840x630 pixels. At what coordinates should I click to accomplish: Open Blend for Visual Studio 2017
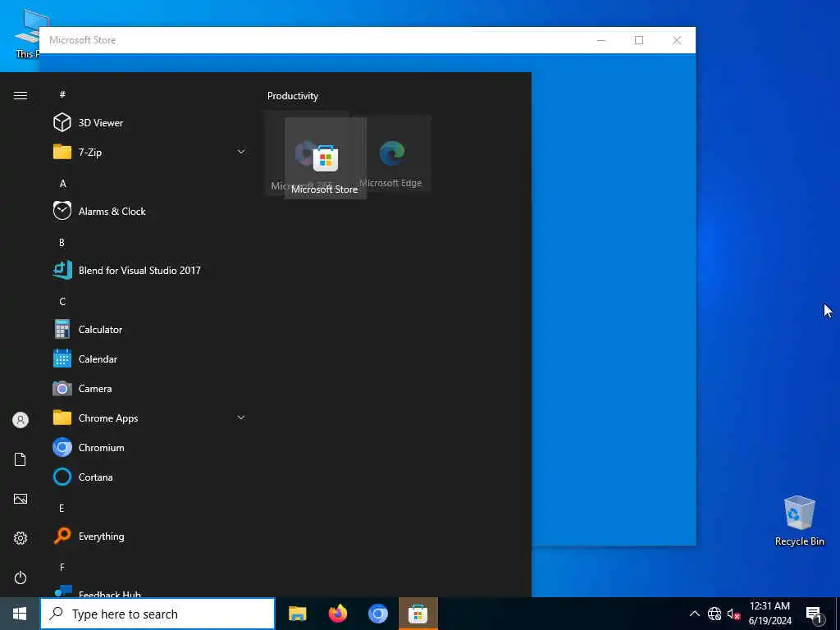click(150, 270)
